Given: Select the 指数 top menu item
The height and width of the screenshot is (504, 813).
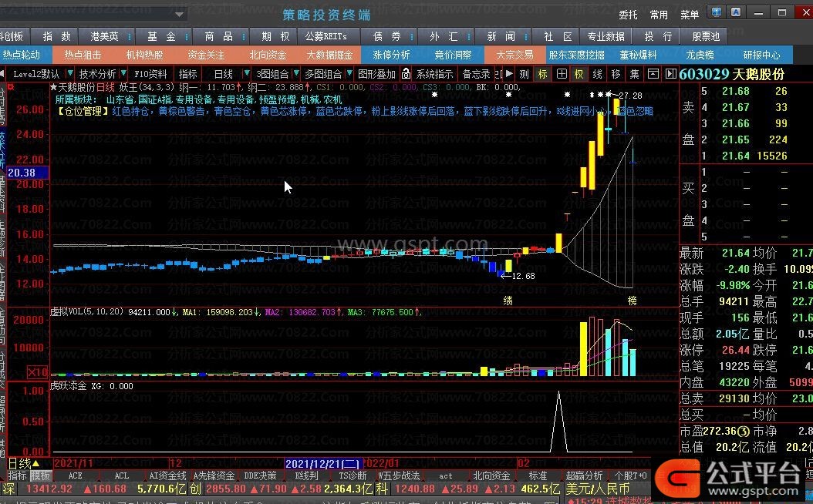Looking at the screenshot, I should 56,37.
